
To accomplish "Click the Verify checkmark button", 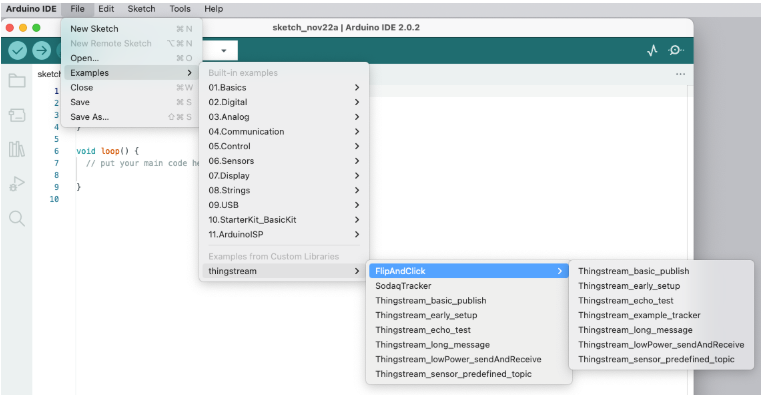I will click(18, 50).
